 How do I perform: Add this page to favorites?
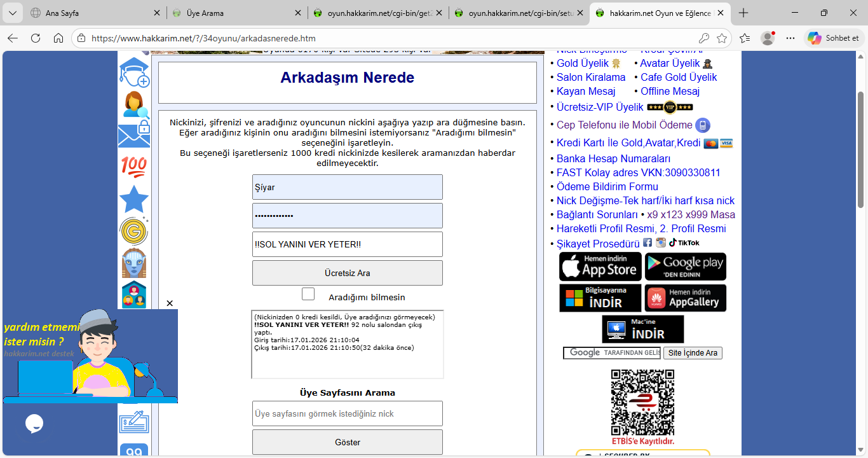722,38
